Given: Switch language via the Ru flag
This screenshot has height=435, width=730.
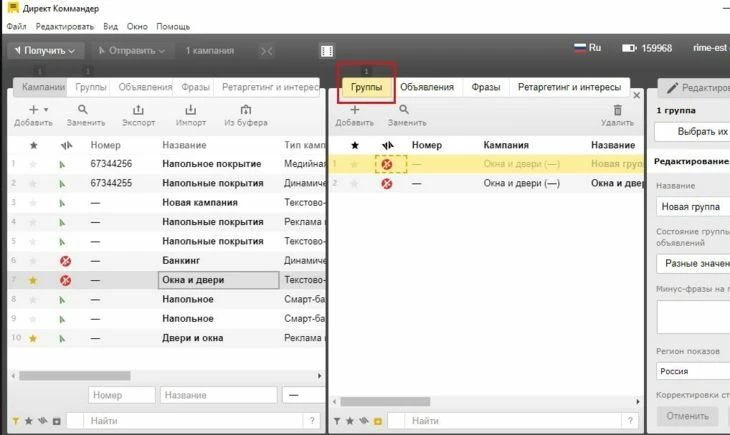Looking at the screenshot, I should (x=588, y=48).
